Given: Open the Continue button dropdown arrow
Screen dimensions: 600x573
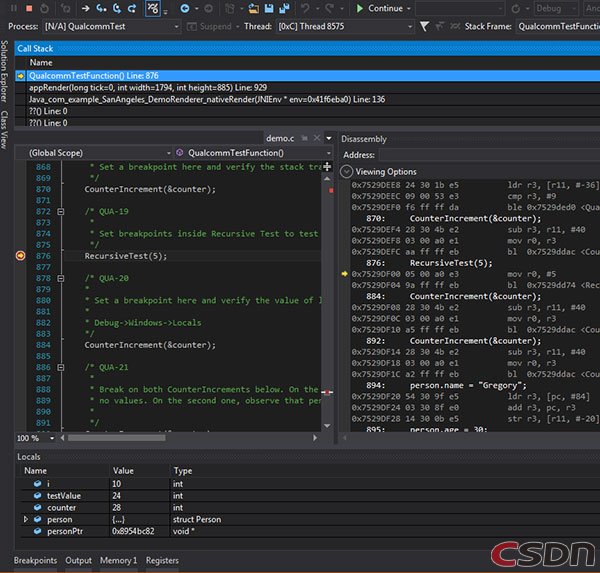Looking at the screenshot, I should click(x=409, y=8).
